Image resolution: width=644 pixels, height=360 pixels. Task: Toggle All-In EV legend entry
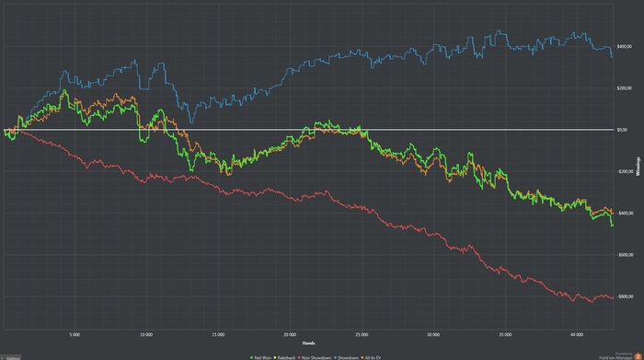pyautogui.click(x=371, y=358)
